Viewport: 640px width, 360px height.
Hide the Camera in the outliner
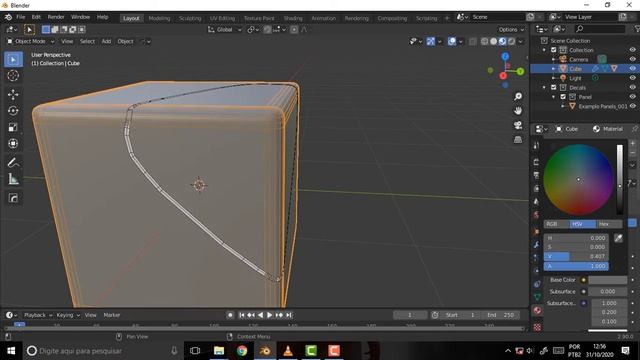tap(632, 60)
